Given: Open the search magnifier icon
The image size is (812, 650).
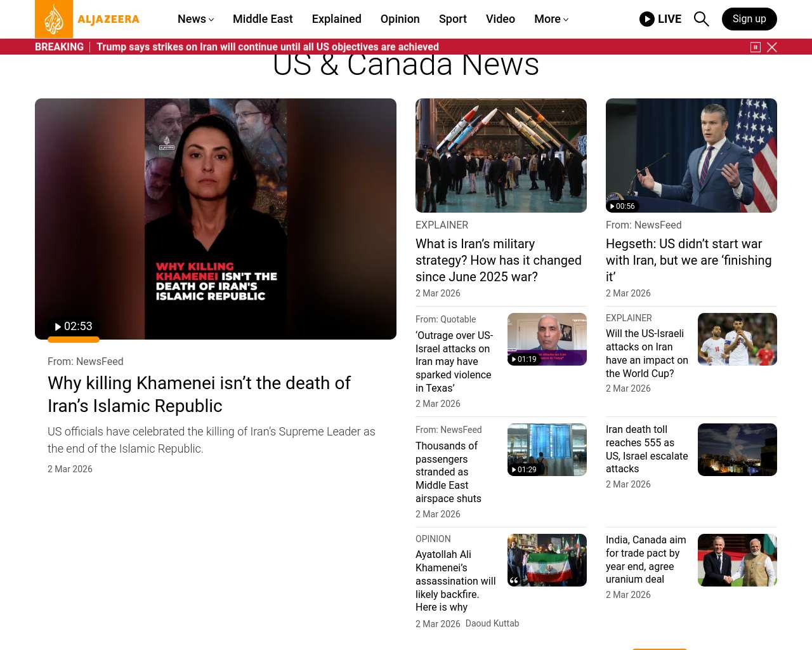Looking at the screenshot, I should (x=701, y=19).
